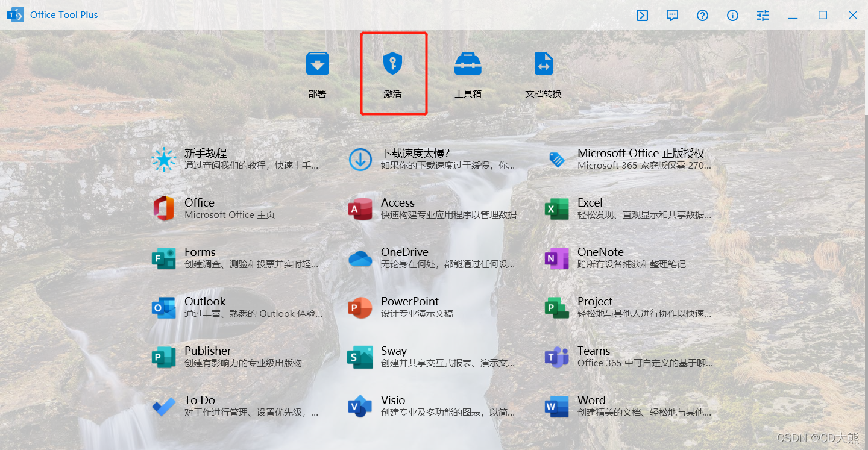The image size is (868, 450).
Task: Click the Publisher title text
Action: pos(208,351)
